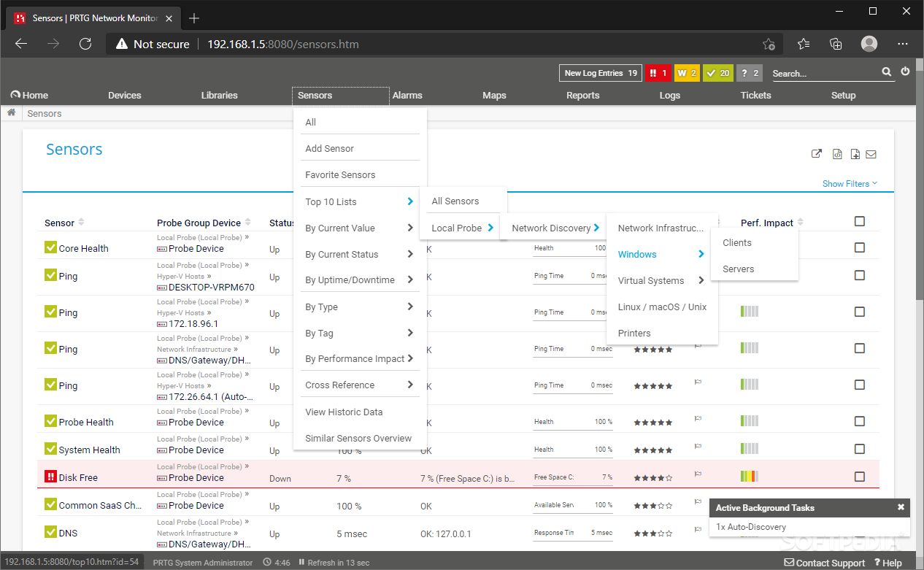This screenshot has width=924, height=570.
Task: Click Contact Support link
Action: click(x=825, y=563)
